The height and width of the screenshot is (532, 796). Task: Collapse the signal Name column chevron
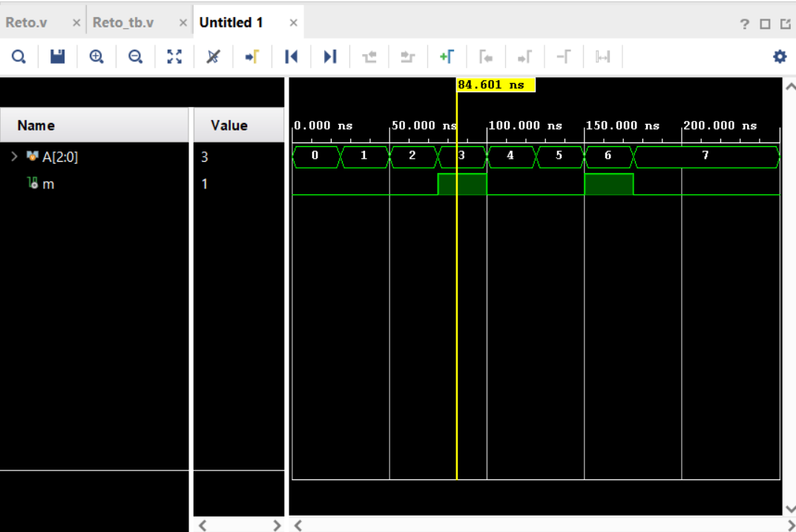(x=202, y=525)
